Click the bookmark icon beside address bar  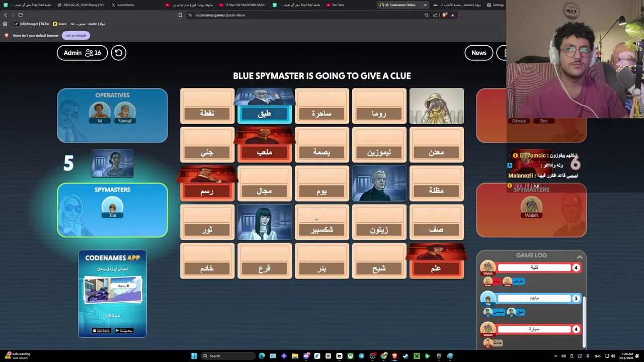click(180, 15)
